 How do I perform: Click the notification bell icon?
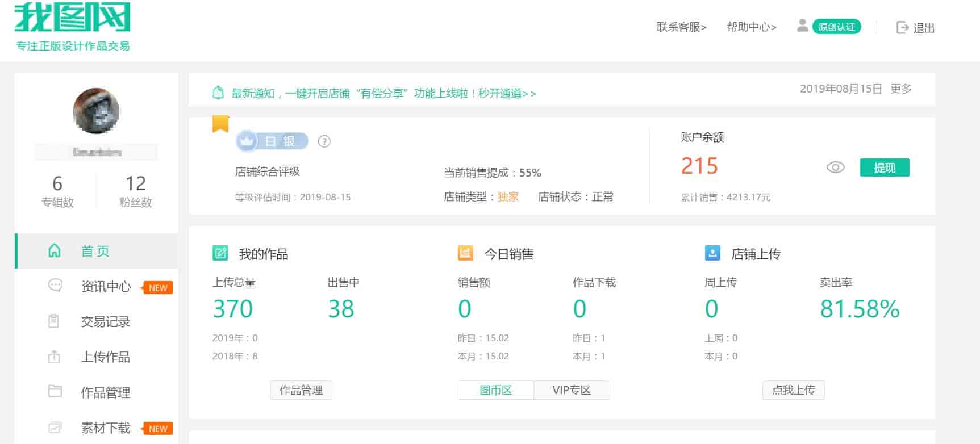point(218,93)
